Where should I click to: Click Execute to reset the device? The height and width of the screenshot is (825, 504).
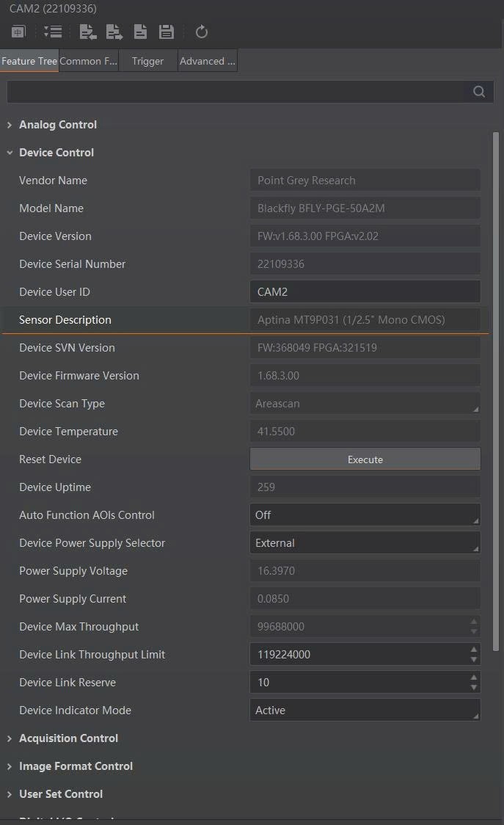coord(365,459)
